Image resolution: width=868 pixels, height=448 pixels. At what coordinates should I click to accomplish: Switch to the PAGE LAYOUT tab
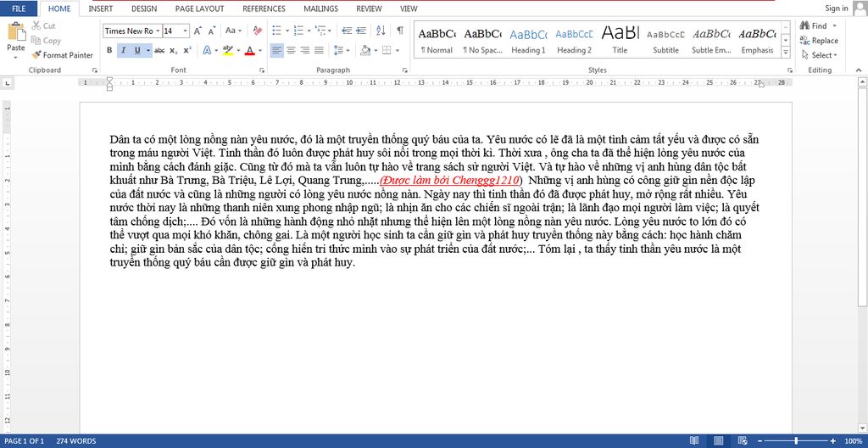200,8
